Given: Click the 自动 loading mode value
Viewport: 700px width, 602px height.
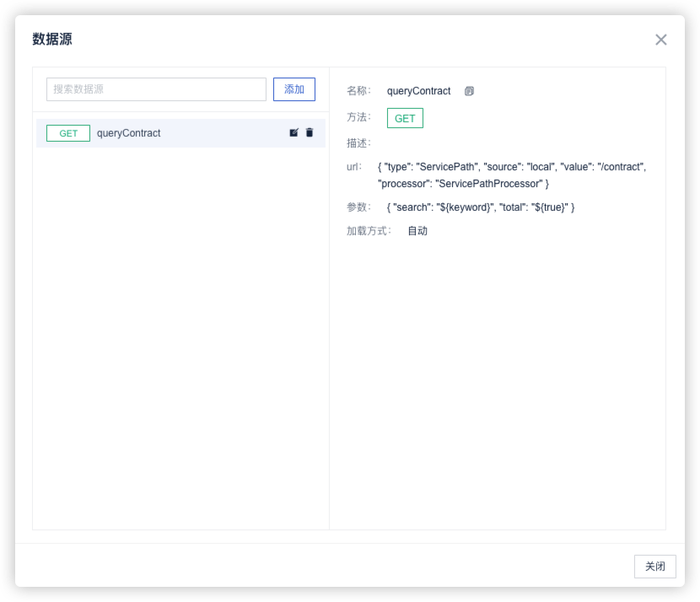Looking at the screenshot, I should (417, 231).
